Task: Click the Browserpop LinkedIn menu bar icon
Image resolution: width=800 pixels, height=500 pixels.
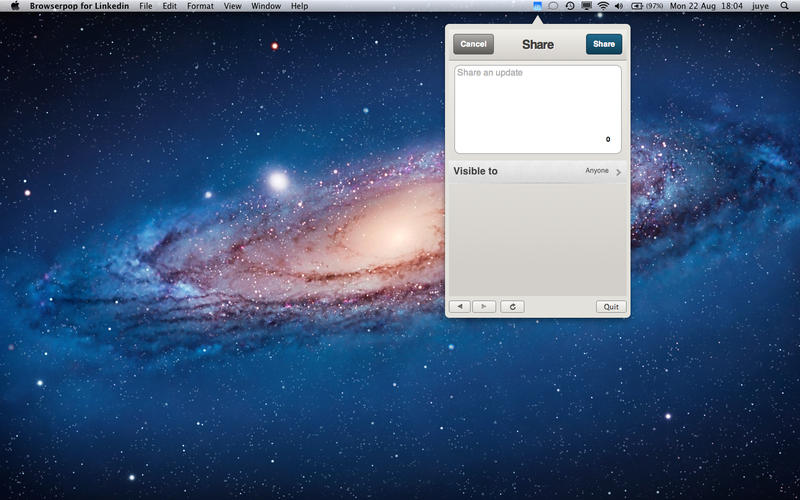Action: (537, 6)
